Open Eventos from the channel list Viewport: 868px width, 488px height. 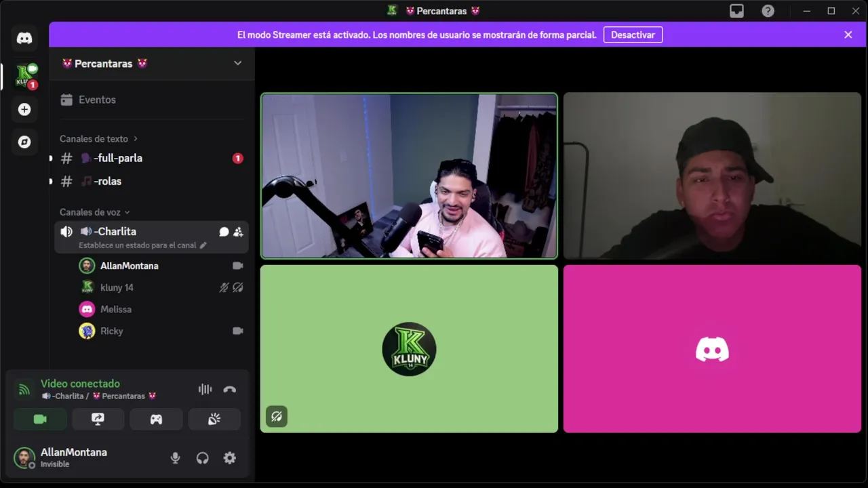(x=151, y=100)
